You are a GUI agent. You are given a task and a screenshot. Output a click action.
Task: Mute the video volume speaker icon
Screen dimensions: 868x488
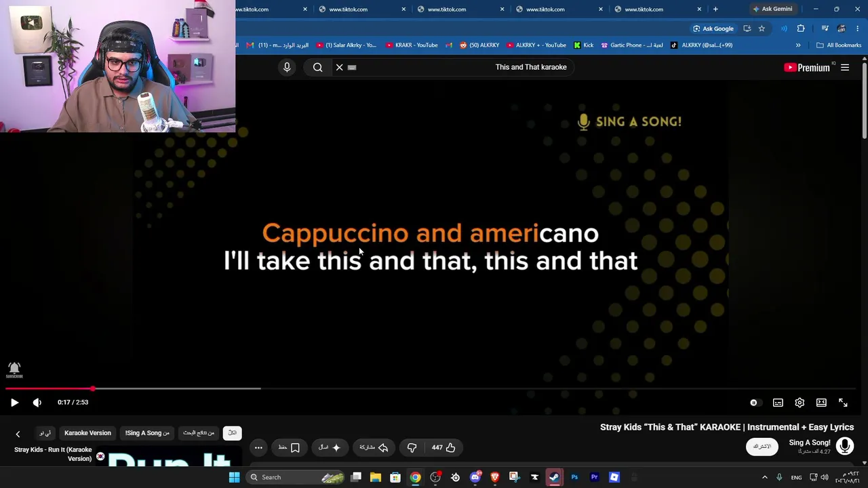coord(37,403)
